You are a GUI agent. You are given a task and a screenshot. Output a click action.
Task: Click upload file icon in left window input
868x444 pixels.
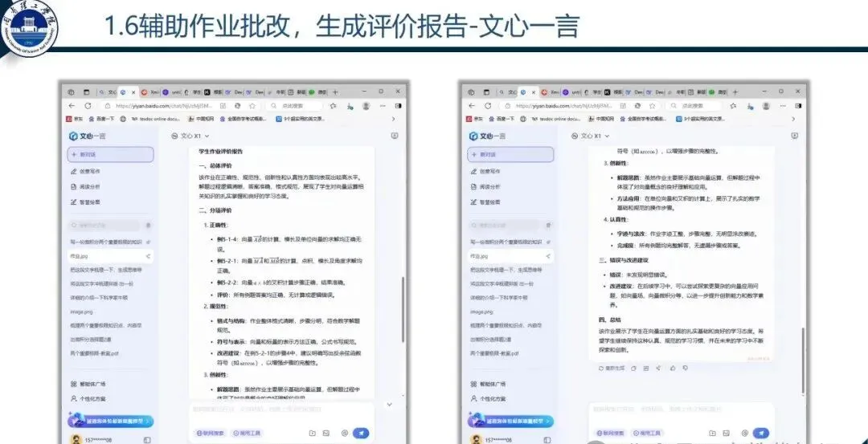click(312, 434)
